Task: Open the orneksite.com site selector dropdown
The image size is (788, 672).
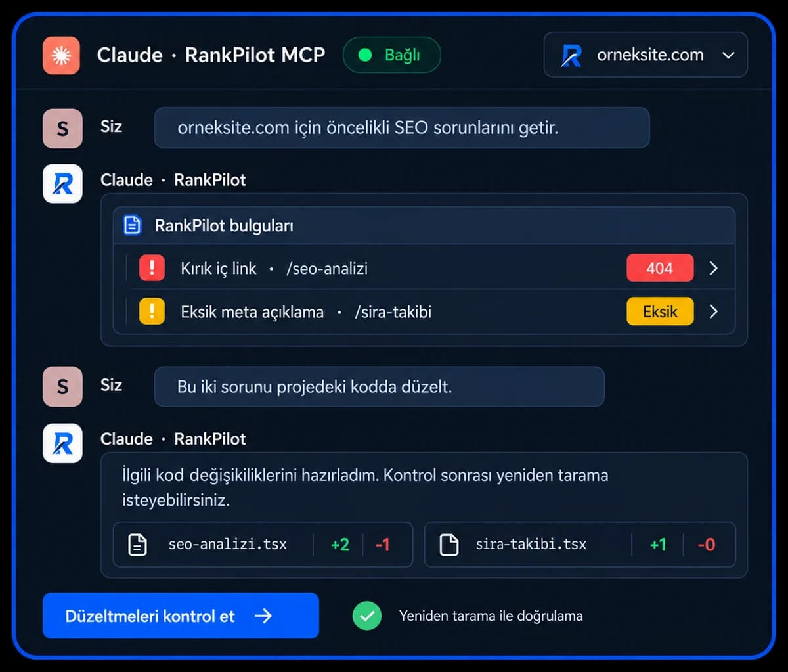Action: (646, 55)
